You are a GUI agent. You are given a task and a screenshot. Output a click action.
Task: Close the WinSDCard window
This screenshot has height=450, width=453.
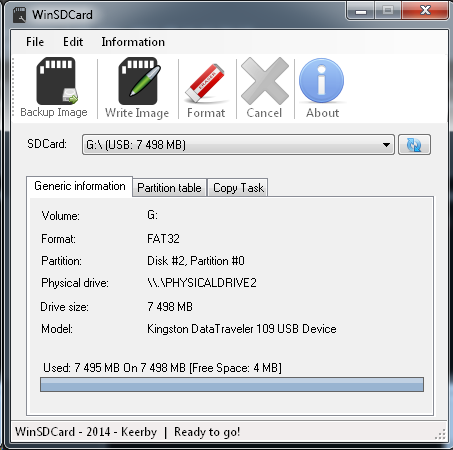click(x=425, y=11)
